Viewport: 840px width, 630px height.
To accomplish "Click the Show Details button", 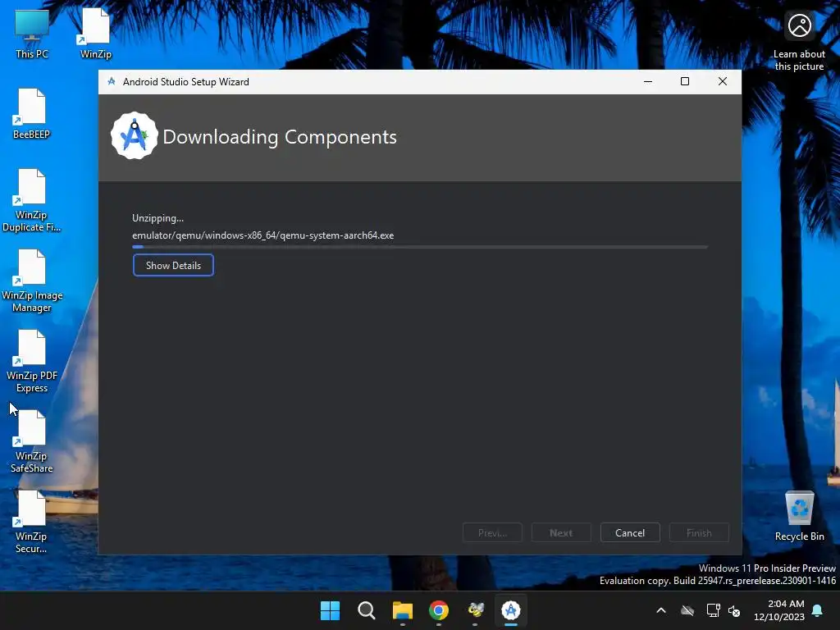I will tap(173, 265).
